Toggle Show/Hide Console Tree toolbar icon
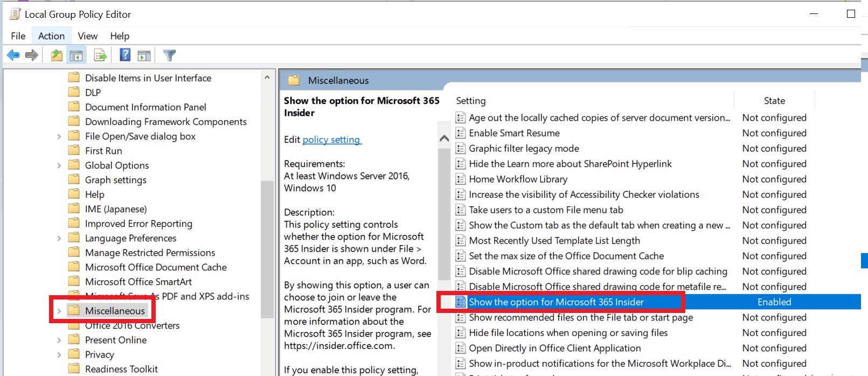The height and width of the screenshot is (376, 868). pos(77,55)
